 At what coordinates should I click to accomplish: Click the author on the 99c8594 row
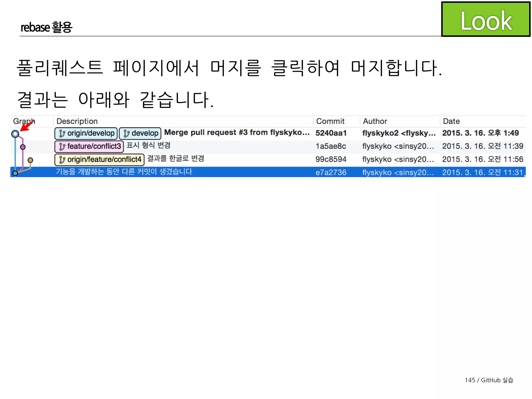point(398,159)
